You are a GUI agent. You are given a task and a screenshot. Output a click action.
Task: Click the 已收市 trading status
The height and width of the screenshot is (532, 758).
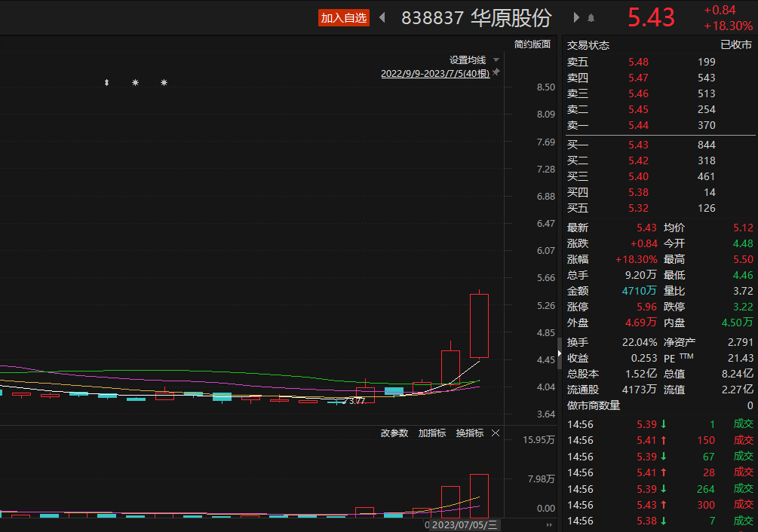tap(736, 45)
